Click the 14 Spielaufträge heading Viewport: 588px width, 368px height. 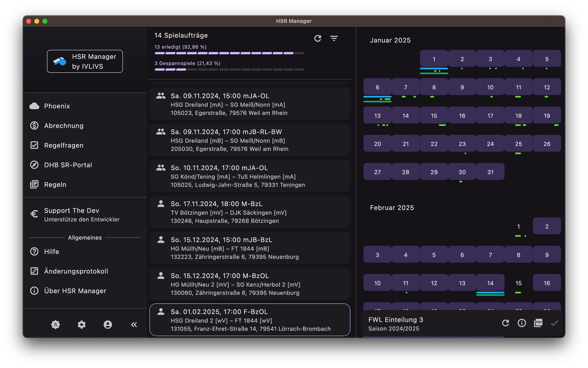pos(181,36)
